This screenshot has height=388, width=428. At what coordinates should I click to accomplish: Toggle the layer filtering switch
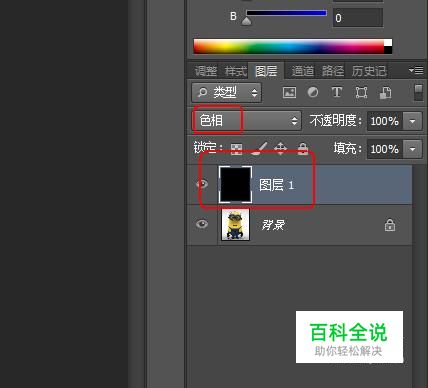(x=419, y=93)
